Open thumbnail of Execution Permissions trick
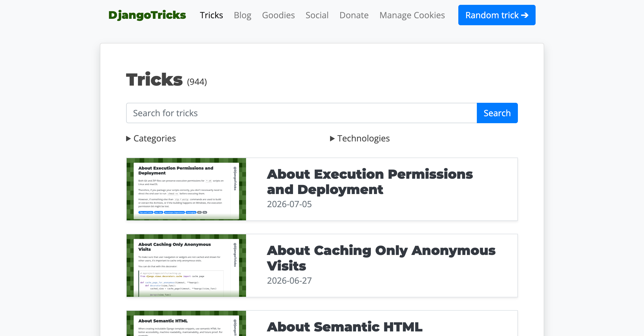The image size is (644, 336). (186, 189)
